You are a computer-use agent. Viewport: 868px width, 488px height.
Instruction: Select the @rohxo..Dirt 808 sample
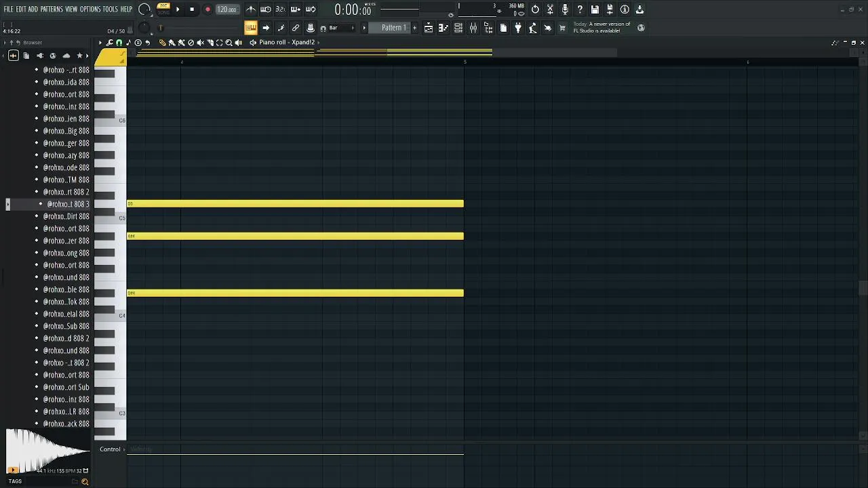[66, 216]
